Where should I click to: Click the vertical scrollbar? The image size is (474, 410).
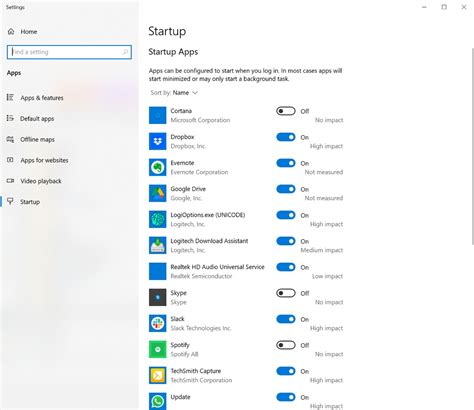[x=472, y=147]
